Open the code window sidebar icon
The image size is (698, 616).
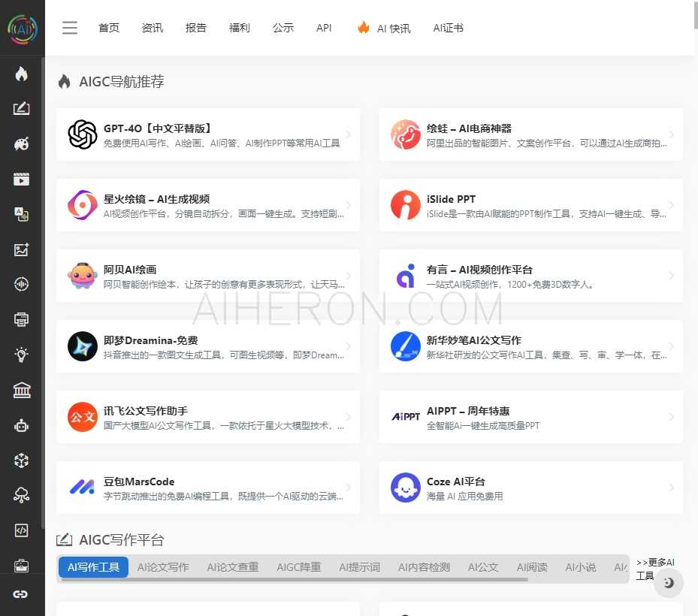[21, 530]
